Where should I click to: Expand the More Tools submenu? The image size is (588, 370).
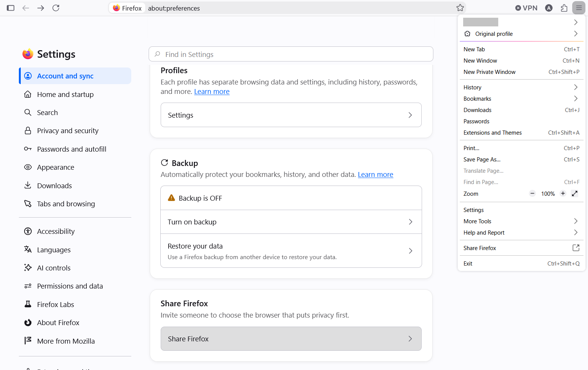point(521,221)
